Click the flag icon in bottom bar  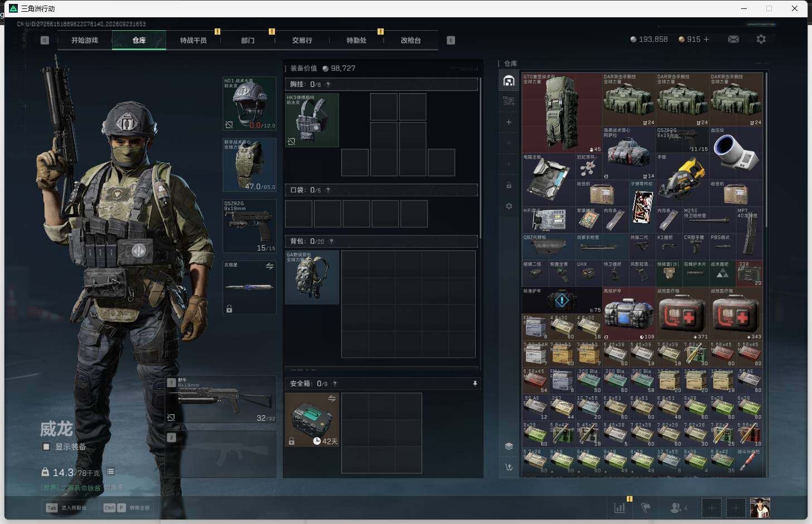pyautogui.click(x=646, y=508)
